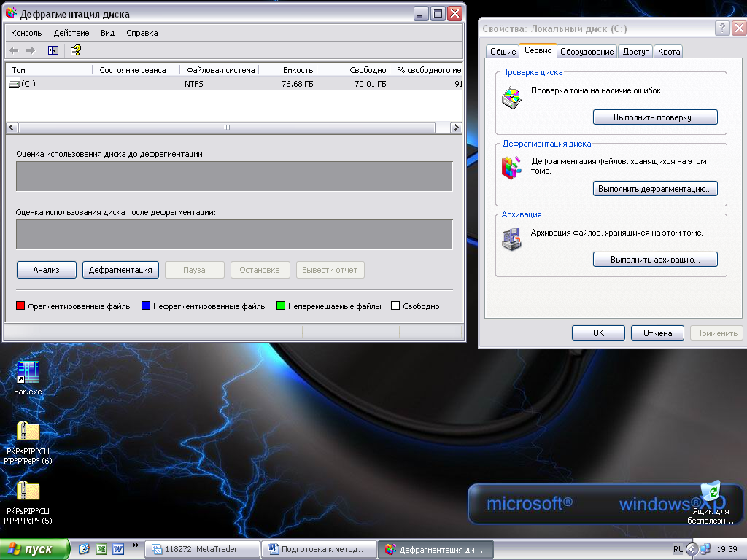The height and width of the screenshot is (560, 747).
Task: Click Выполнить архивацию button
Action: [x=655, y=260]
